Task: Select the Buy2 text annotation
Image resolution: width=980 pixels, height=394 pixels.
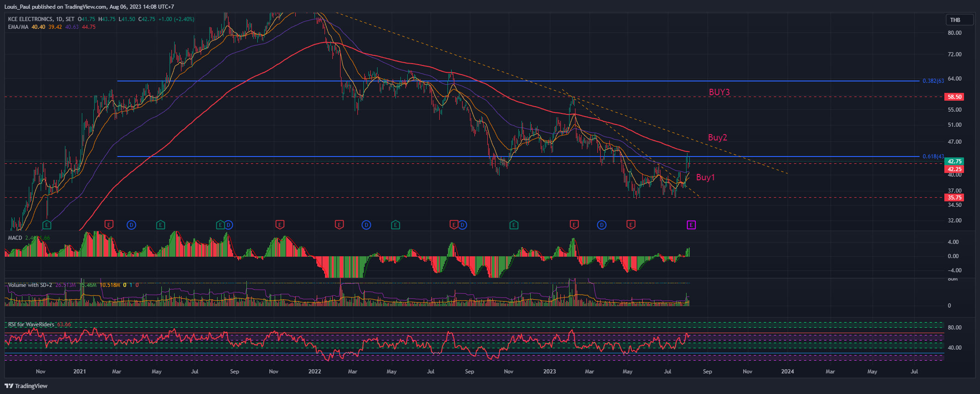Action: coord(718,137)
